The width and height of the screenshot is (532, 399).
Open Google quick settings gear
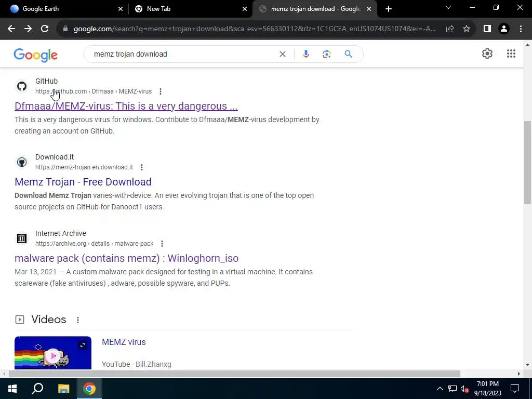[x=487, y=54]
